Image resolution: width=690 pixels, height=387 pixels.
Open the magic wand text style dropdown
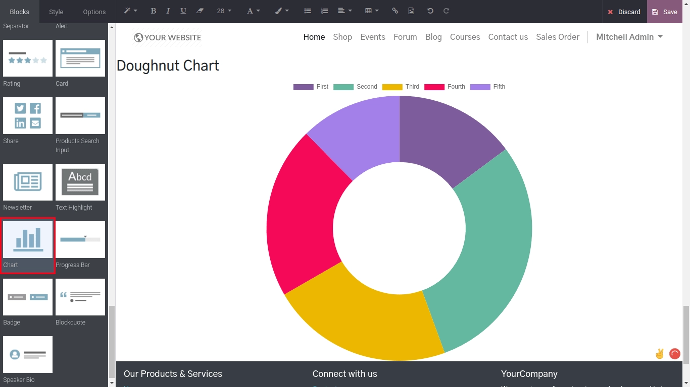click(130, 11)
